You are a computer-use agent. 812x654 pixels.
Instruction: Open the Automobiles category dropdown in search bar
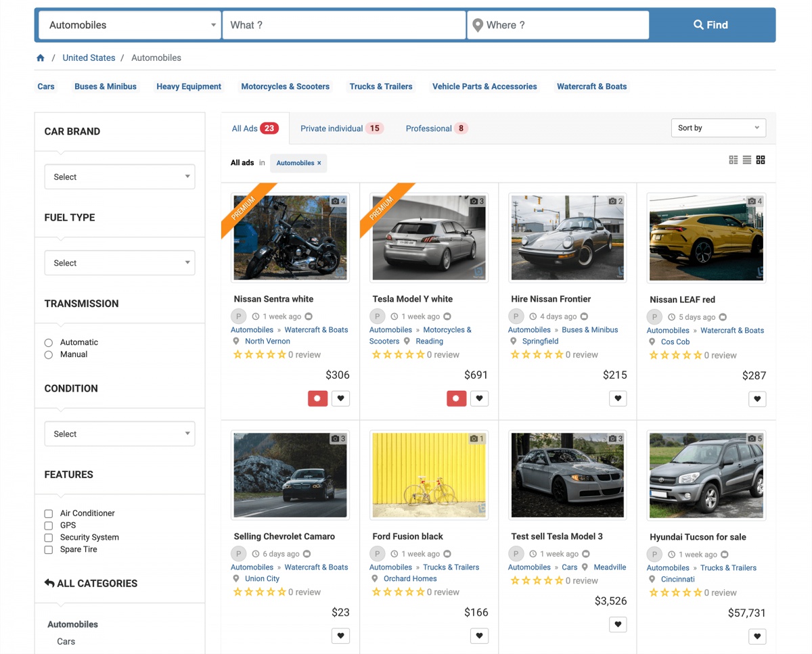tap(130, 25)
